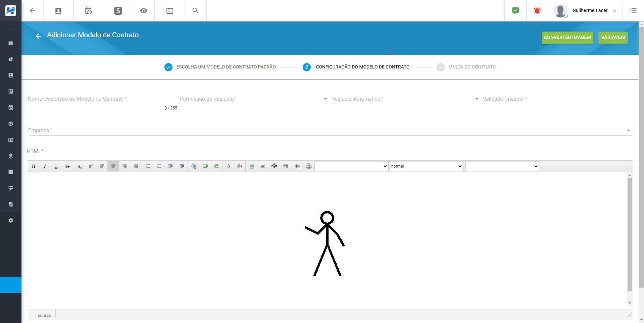Click the editor's vertical scrollbar
The image size is (644, 323).
tap(630, 234)
